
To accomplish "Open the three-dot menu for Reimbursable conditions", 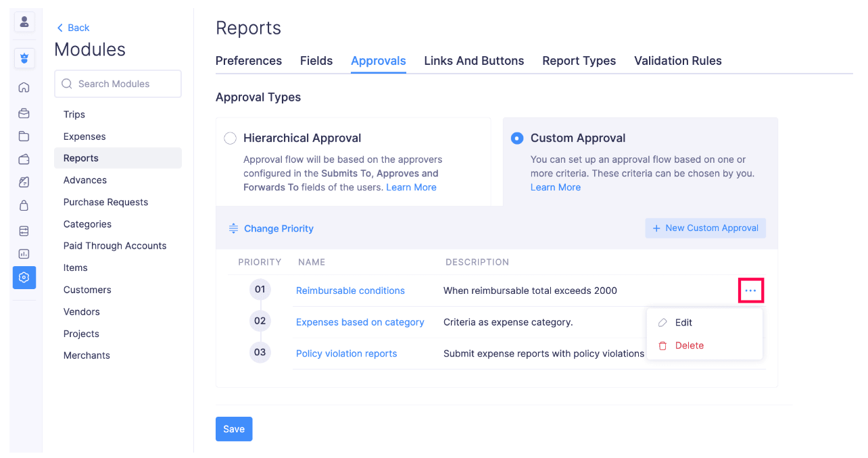I will point(750,290).
